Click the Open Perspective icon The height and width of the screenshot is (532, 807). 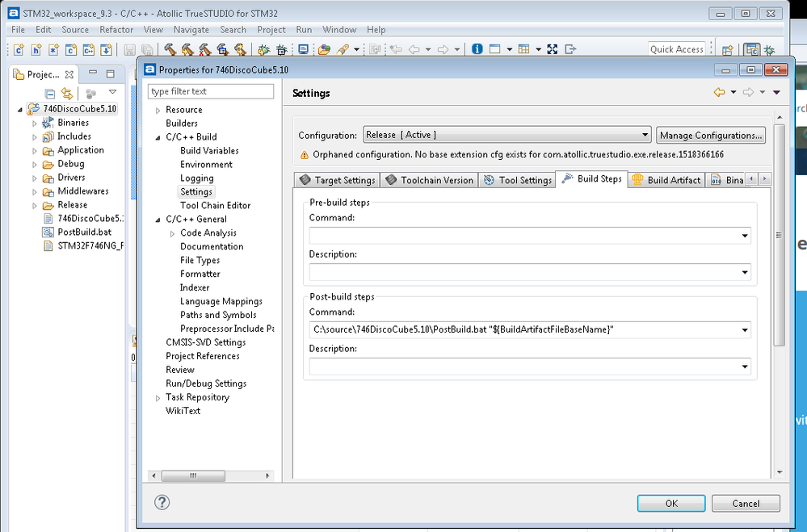pos(727,50)
